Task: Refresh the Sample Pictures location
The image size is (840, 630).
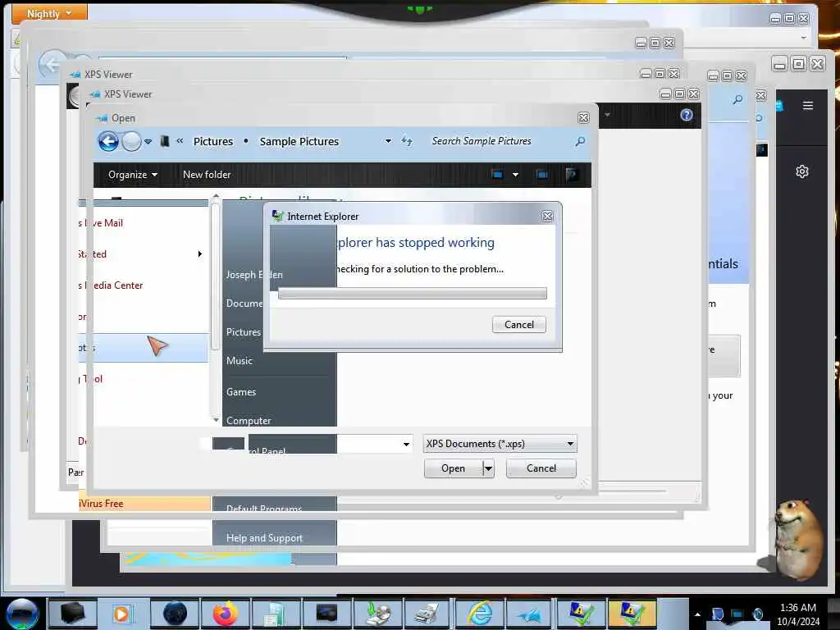Action: pos(407,141)
